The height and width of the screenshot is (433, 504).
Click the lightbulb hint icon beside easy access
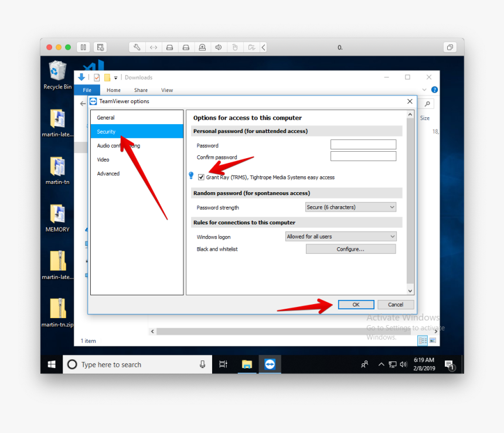tap(191, 175)
